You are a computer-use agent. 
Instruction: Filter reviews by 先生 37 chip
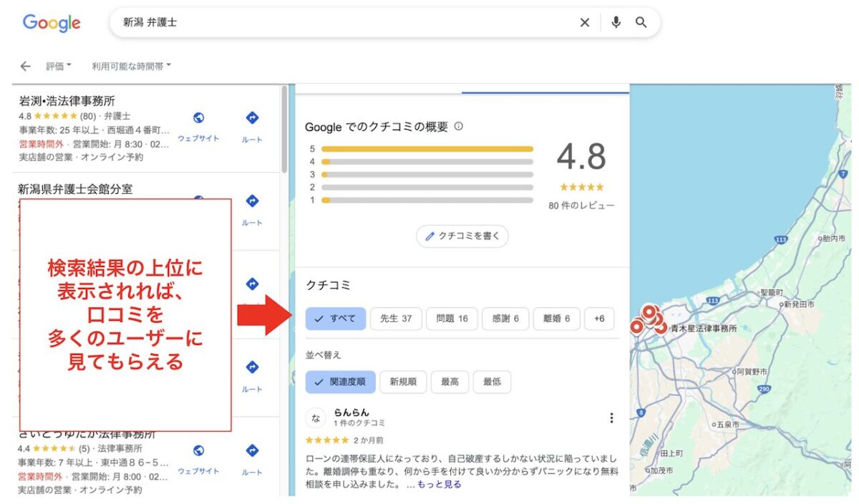point(396,319)
